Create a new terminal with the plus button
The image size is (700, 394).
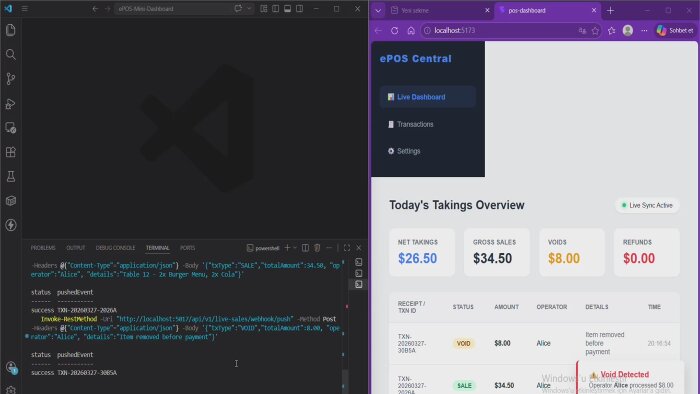coord(288,248)
